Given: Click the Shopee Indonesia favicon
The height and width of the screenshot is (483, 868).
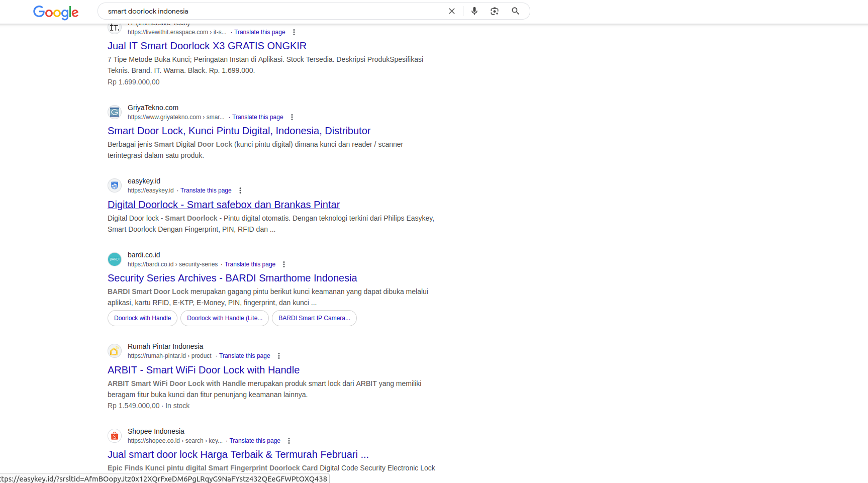Looking at the screenshot, I should pyautogui.click(x=115, y=436).
